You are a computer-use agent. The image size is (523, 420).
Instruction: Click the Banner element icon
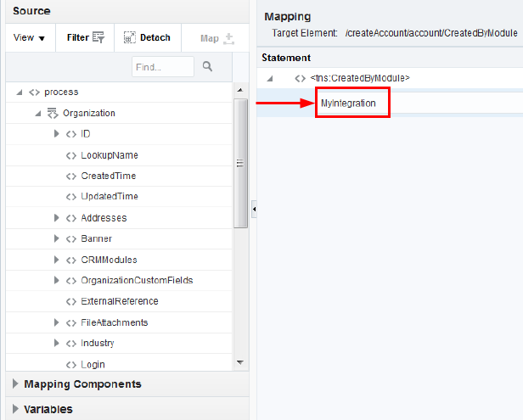pyautogui.click(x=71, y=239)
